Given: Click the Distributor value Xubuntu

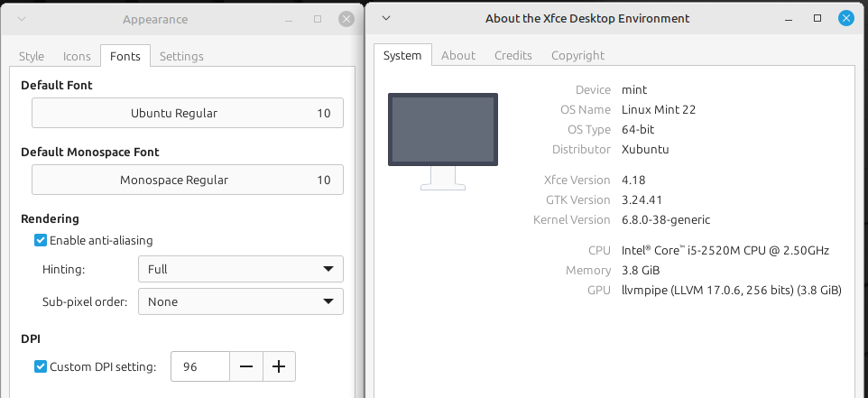Looking at the screenshot, I should pos(645,150).
